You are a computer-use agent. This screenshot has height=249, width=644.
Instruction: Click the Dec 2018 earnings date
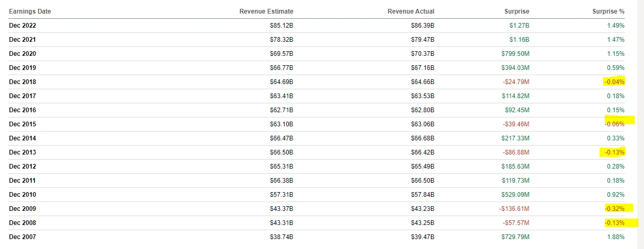(x=22, y=82)
